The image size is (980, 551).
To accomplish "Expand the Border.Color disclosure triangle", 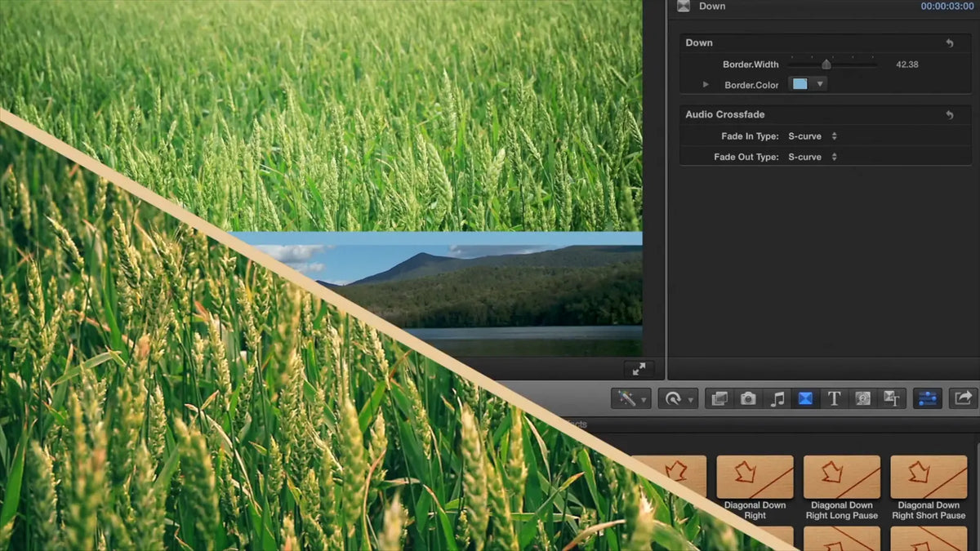I will click(x=706, y=85).
